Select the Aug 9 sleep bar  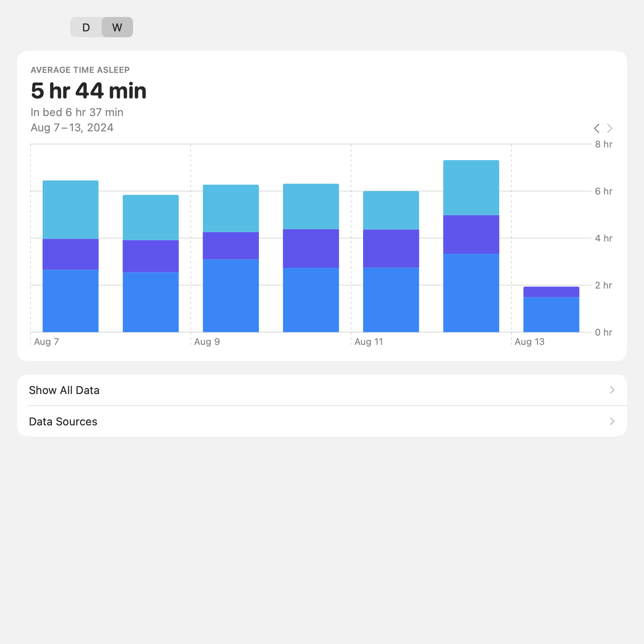tap(231, 258)
